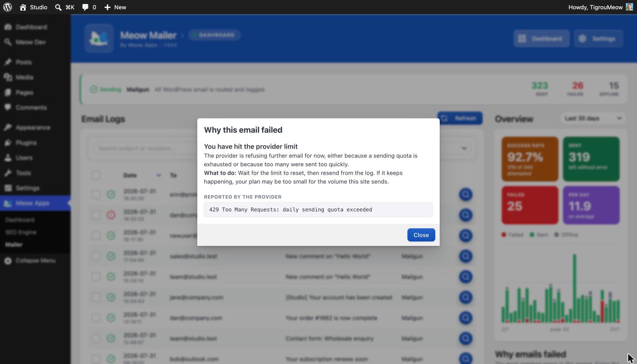Check the jane@company.com row checkbox
Image resolution: width=637 pixels, height=364 pixels.
click(x=96, y=297)
